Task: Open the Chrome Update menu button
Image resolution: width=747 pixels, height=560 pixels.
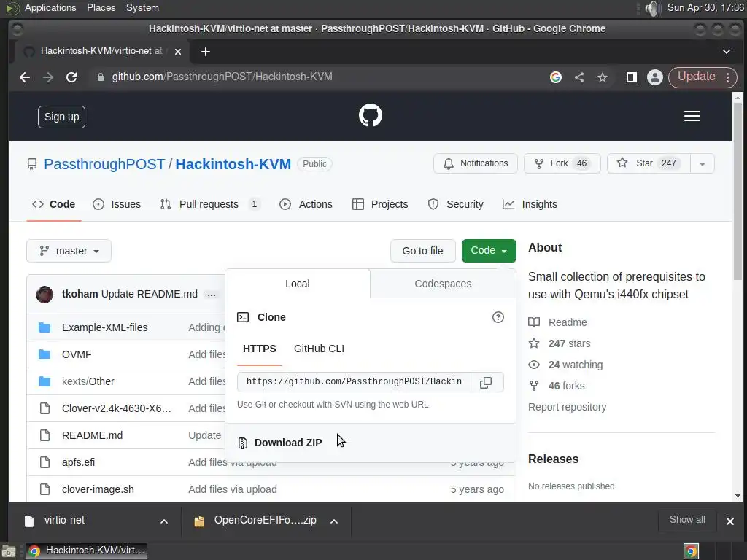Action: pos(703,77)
